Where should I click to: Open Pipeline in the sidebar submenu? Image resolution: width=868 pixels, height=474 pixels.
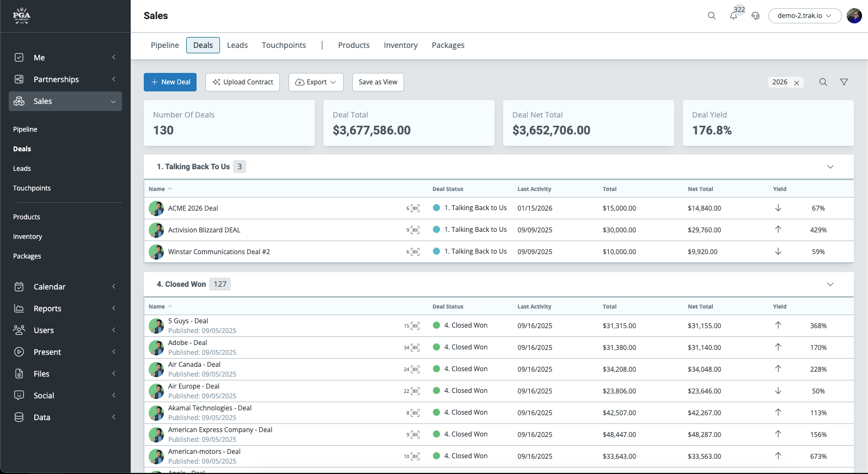[25, 130]
